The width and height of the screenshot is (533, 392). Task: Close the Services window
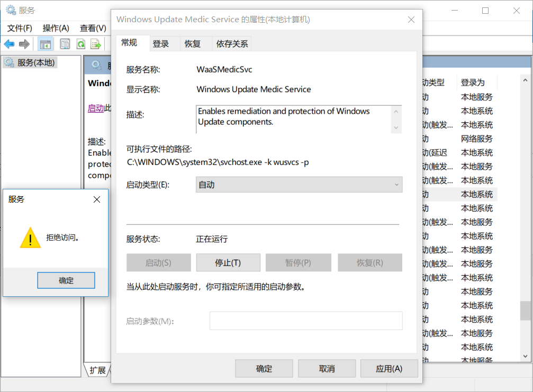517,11
